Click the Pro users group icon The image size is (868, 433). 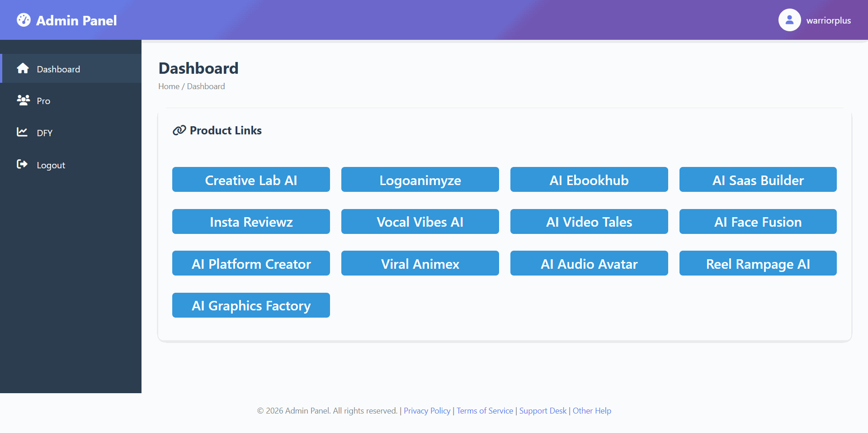click(x=23, y=100)
